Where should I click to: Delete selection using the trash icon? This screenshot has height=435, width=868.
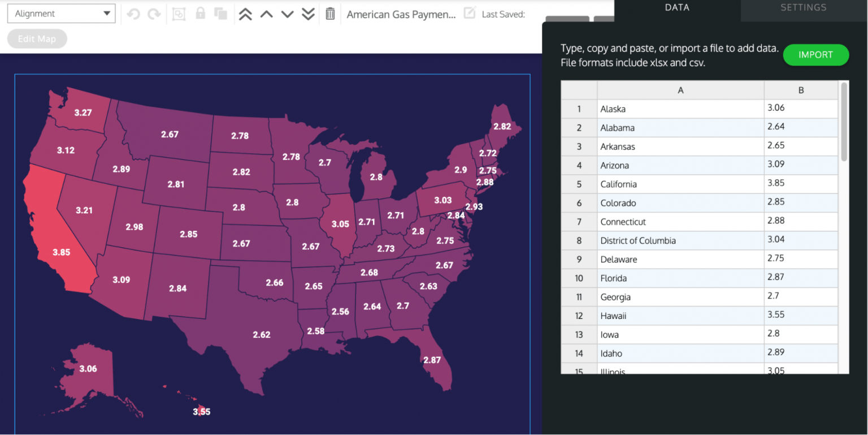tap(331, 14)
